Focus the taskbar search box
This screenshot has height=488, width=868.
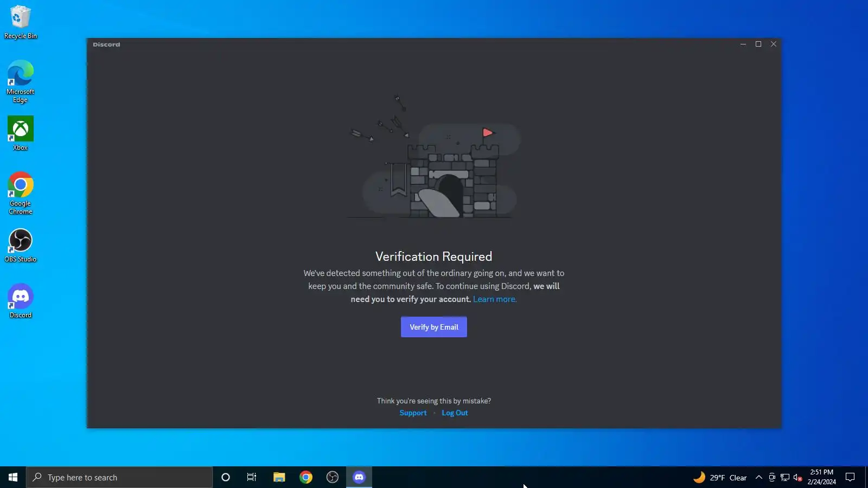[119, 477]
